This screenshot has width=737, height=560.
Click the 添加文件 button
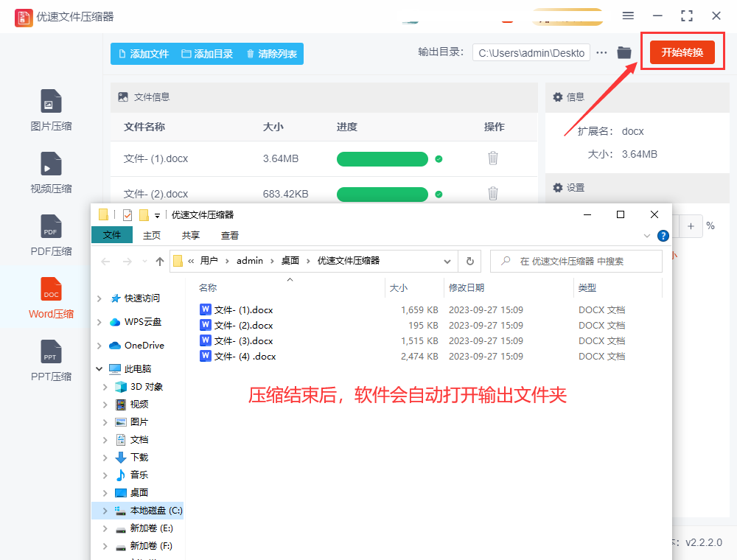144,54
